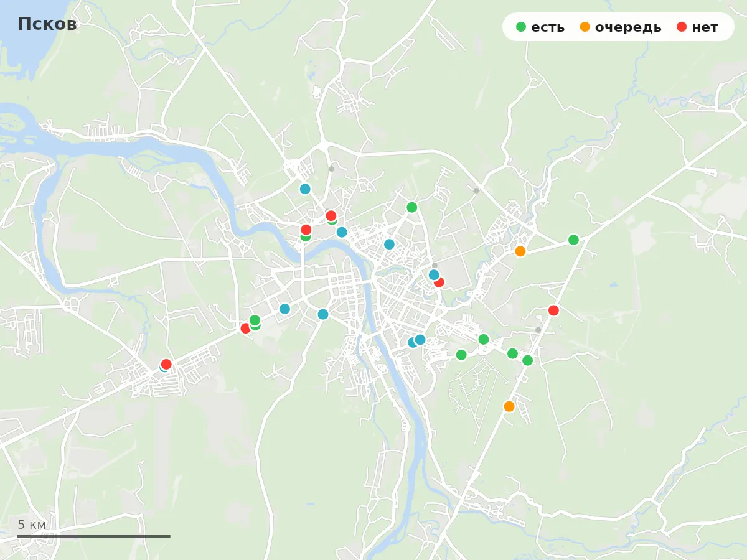
Task: Toggle the orange 'очередь' legend filter
Action: click(x=621, y=27)
